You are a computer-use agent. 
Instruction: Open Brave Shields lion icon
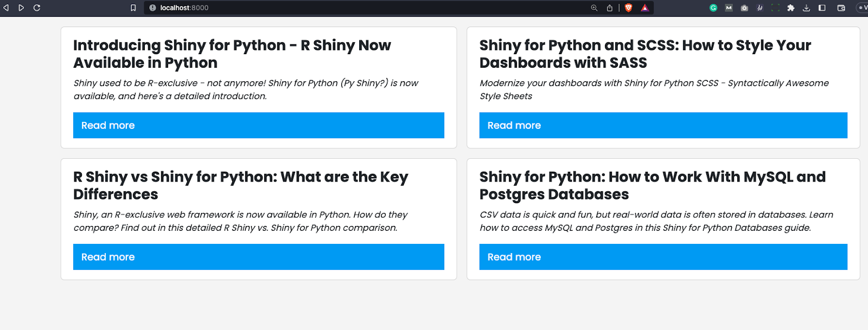[629, 8]
